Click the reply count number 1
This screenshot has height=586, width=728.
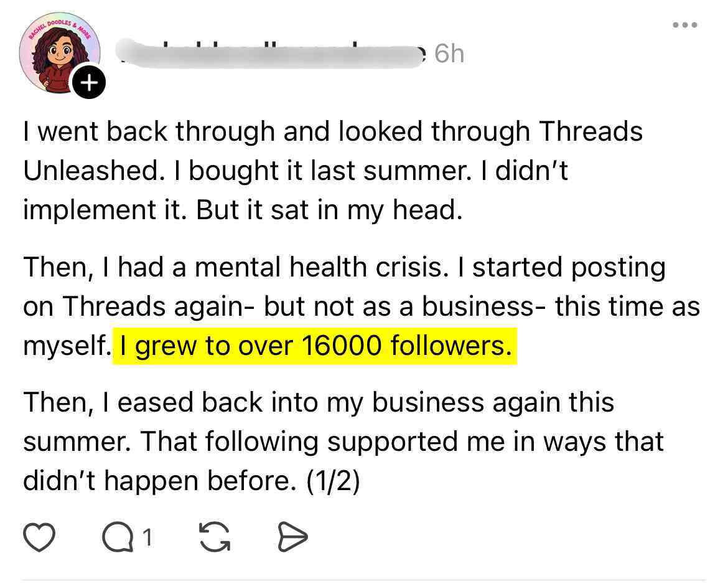pyautogui.click(x=147, y=537)
